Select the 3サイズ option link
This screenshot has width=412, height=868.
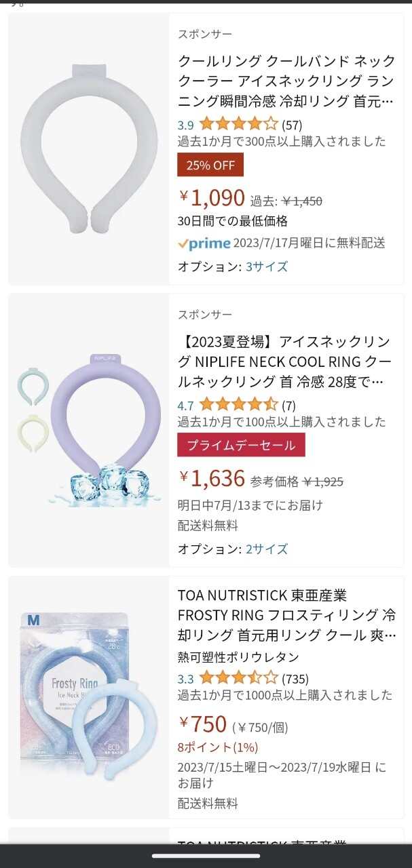click(x=267, y=267)
